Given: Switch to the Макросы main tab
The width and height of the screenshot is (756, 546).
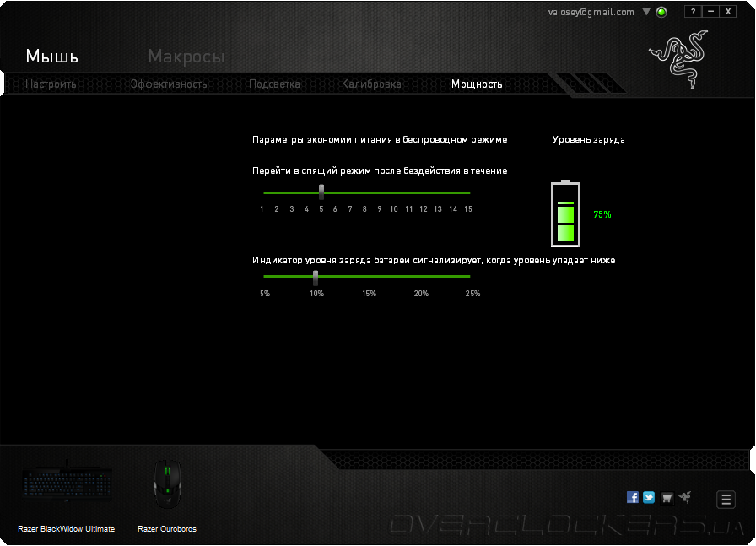Looking at the screenshot, I should tap(186, 57).
